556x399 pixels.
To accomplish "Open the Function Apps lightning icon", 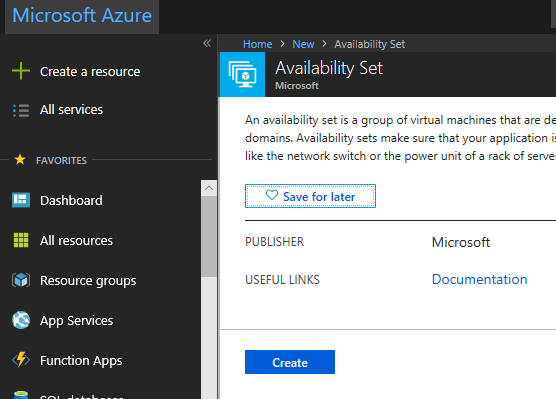I will pyautogui.click(x=21, y=360).
